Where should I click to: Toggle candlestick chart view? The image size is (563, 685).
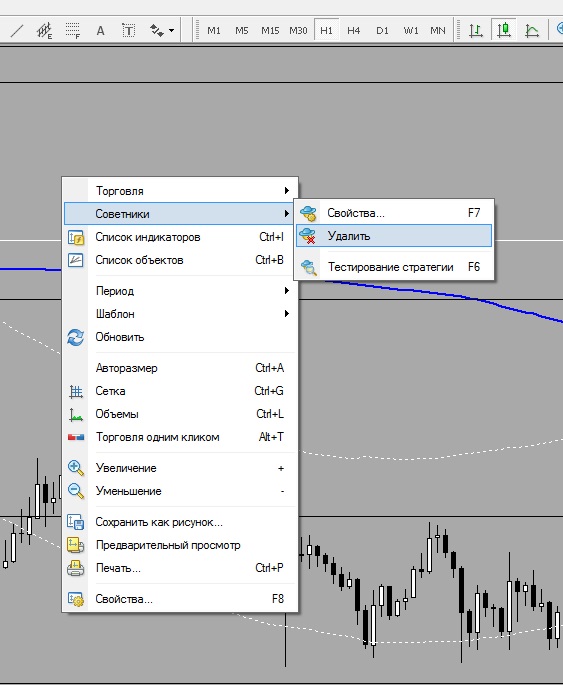point(504,31)
